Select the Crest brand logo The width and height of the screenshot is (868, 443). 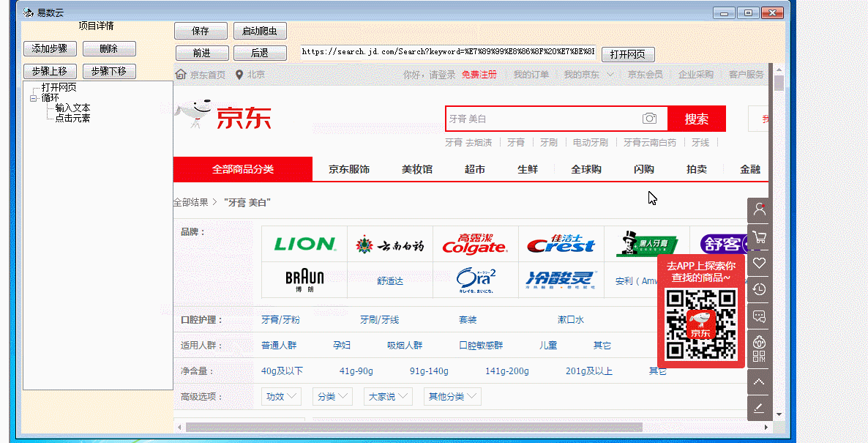(x=561, y=245)
